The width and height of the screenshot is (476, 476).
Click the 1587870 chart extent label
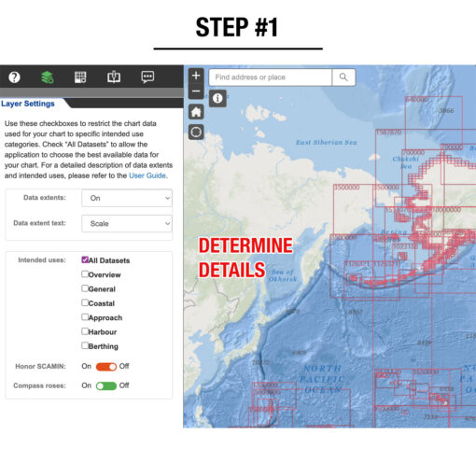click(388, 133)
